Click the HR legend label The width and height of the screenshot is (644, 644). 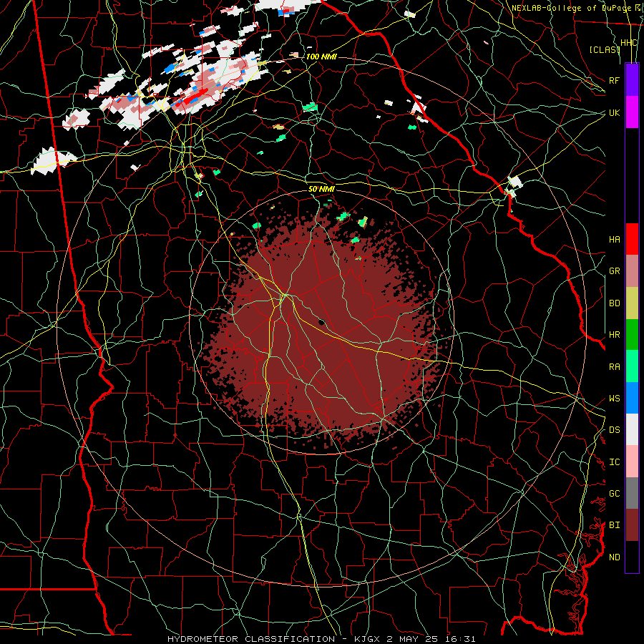click(x=614, y=335)
